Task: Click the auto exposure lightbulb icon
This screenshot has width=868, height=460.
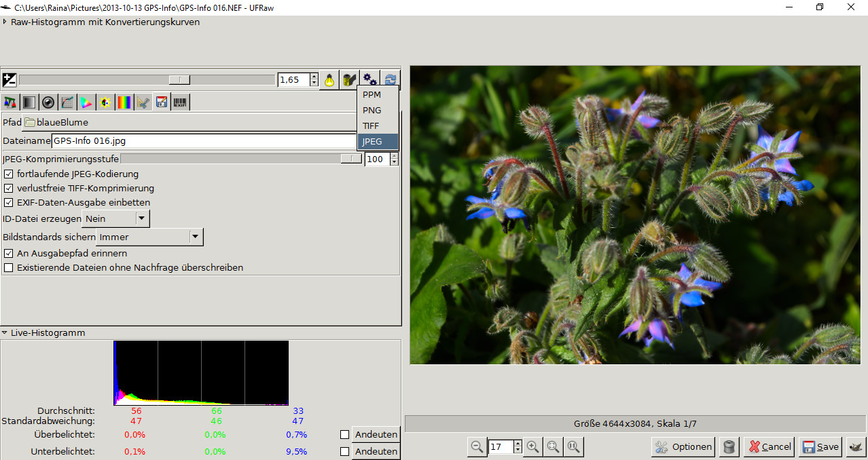Action: pos(329,80)
